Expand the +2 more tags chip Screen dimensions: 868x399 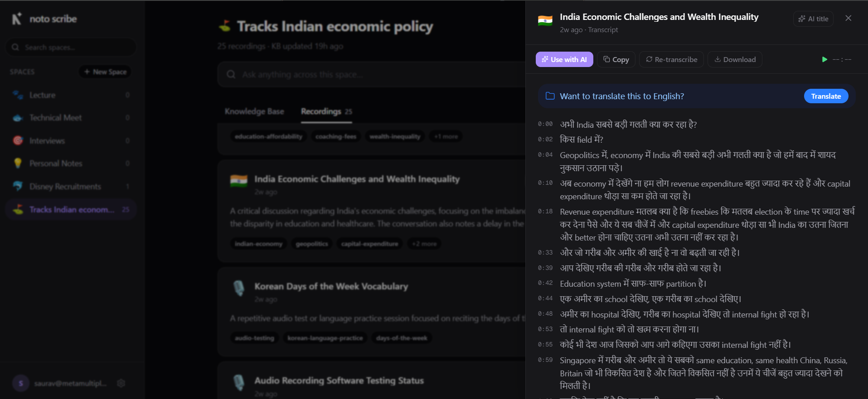tap(424, 244)
